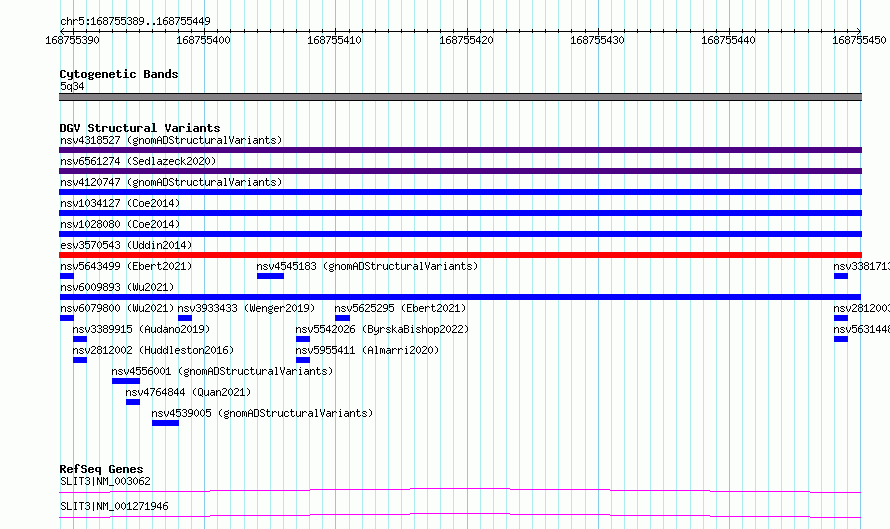Open variant nsv6079800 (Wu2021) label

tap(117, 308)
